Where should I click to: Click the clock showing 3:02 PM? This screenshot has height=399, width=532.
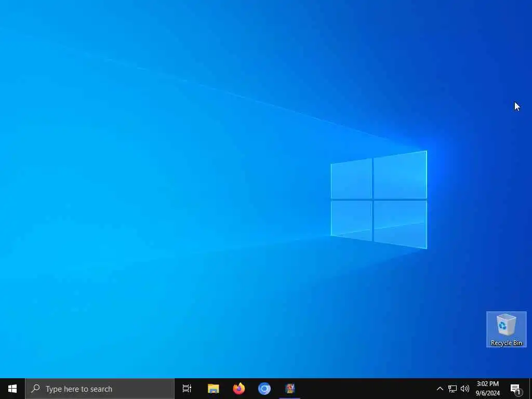[x=487, y=384]
